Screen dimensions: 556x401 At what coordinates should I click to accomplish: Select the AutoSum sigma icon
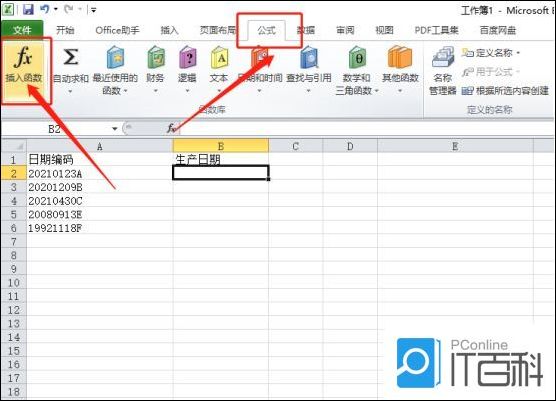pos(70,57)
